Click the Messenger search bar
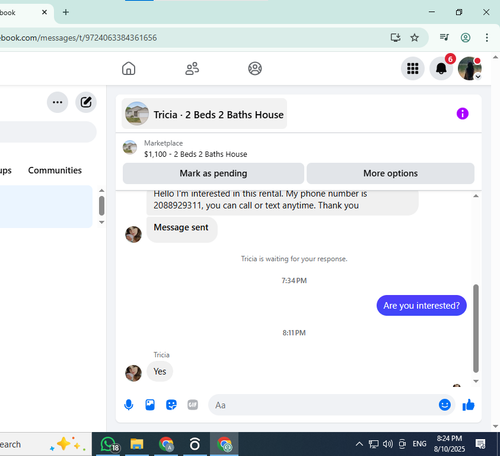Image resolution: width=500 pixels, height=456 pixels. point(48,132)
